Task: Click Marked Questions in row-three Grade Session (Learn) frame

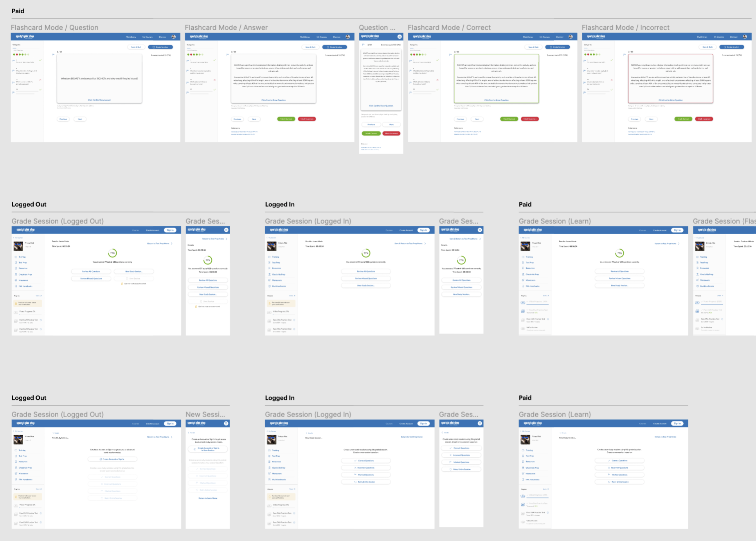Action: coord(619,475)
